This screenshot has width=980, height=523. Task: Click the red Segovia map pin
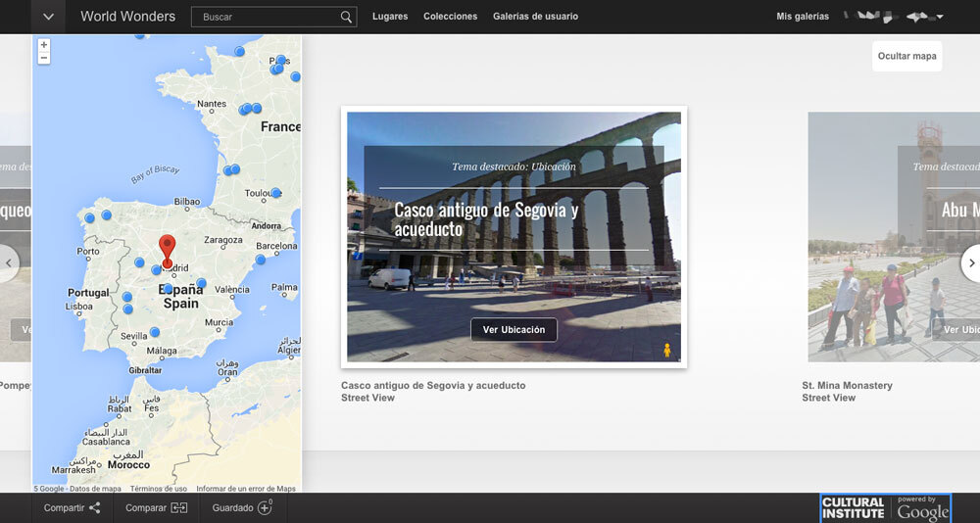tap(167, 249)
